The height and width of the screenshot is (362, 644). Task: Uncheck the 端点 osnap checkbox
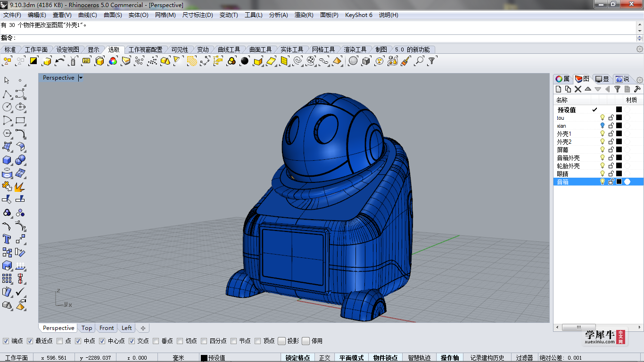pos(6,341)
